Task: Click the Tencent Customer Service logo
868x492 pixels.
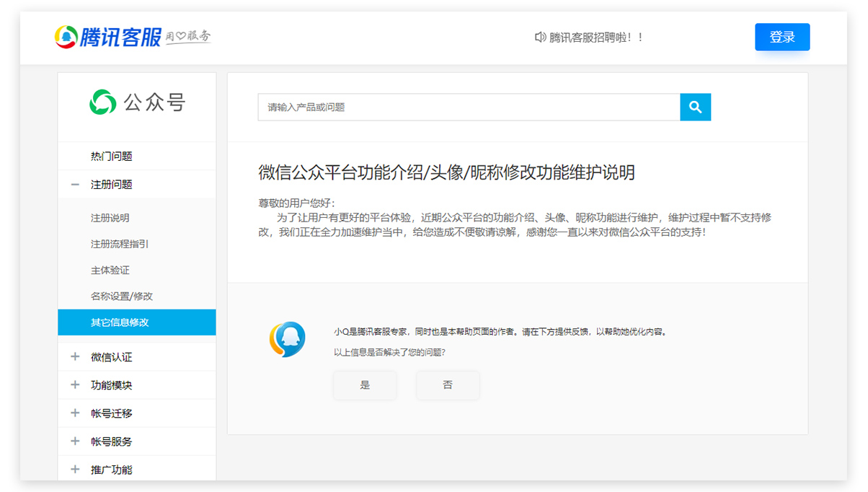Action: [108, 37]
